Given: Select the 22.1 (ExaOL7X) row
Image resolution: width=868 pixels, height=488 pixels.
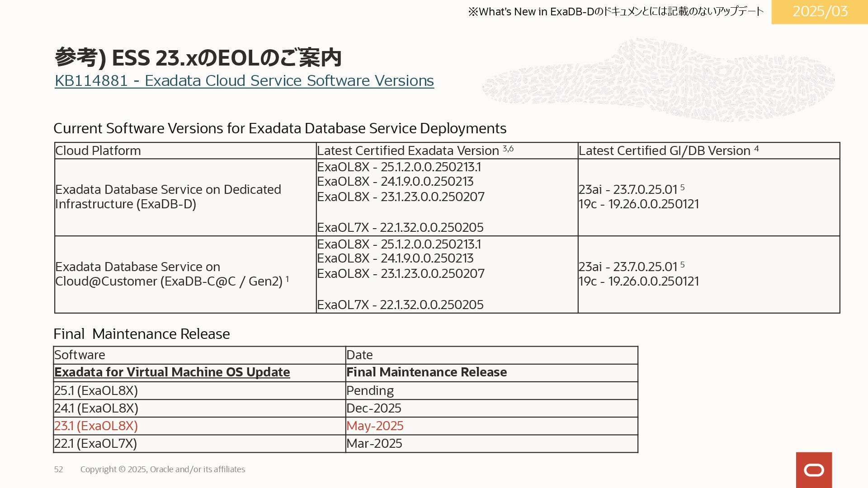Looking at the screenshot, I should point(95,443).
